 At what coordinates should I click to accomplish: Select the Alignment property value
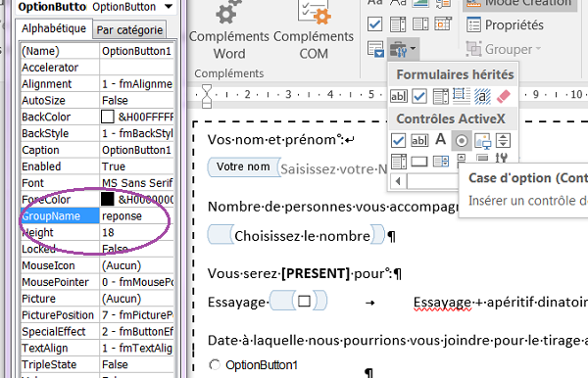[x=136, y=84]
